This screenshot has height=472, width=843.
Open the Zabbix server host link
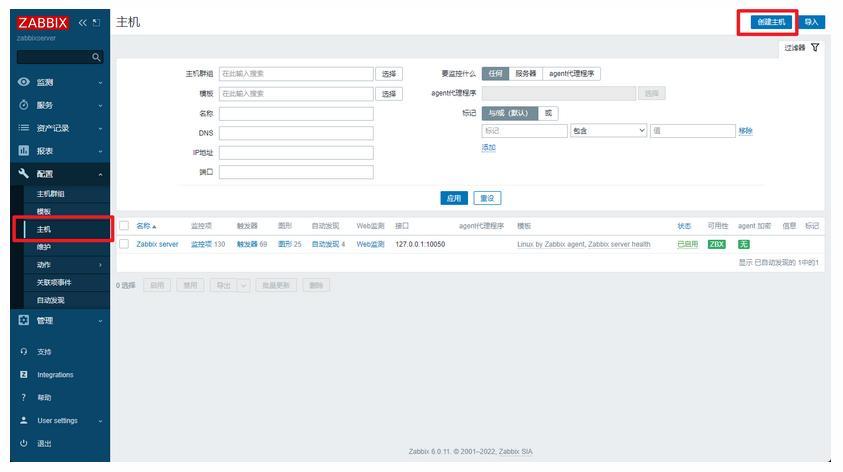(157, 244)
